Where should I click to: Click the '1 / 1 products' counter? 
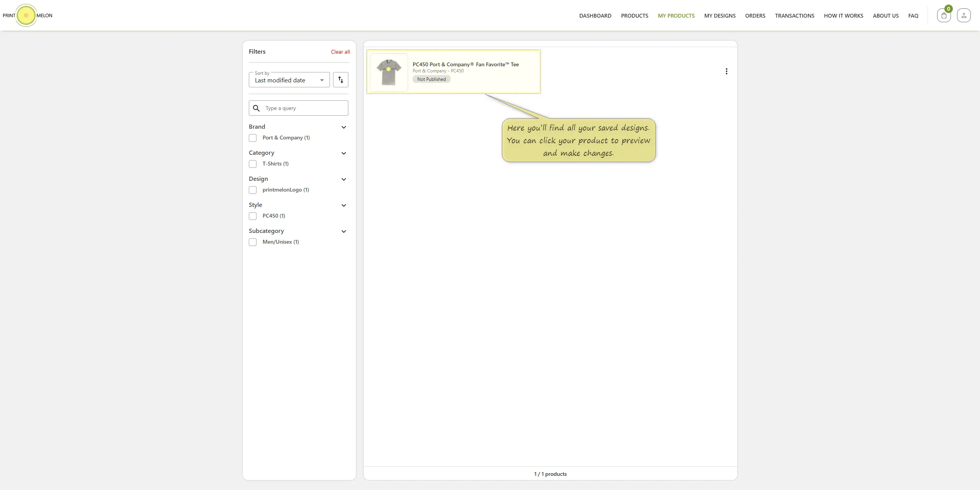[550, 474]
